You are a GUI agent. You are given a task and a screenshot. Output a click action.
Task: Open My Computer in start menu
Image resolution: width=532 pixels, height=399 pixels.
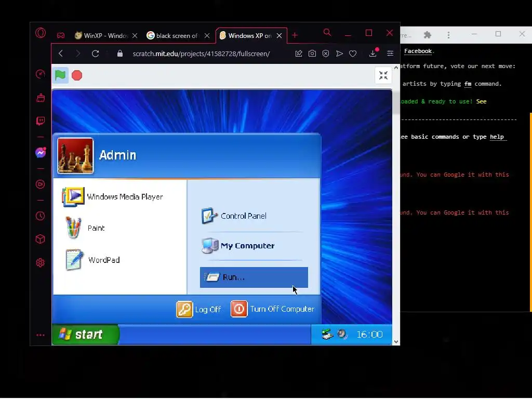point(238,246)
